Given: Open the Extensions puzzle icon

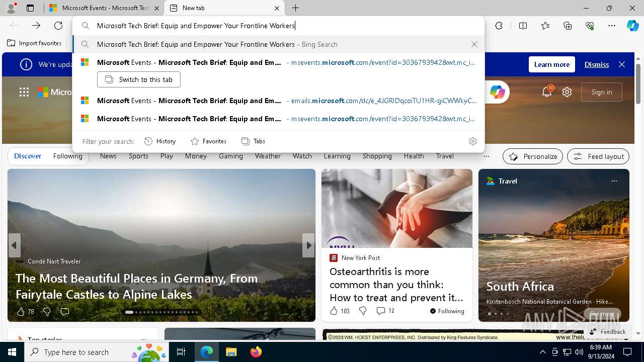Looking at the screenshot, I should point(499,26).
